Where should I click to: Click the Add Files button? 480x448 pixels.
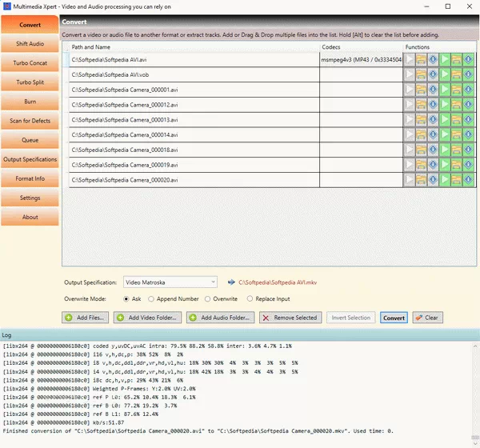85,318
